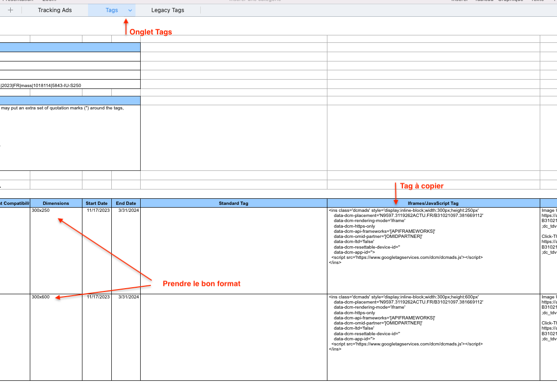Select 11/17/2023 start date in the 300x250 row
This screenshot has height=392, width=557.
point(96,250)
